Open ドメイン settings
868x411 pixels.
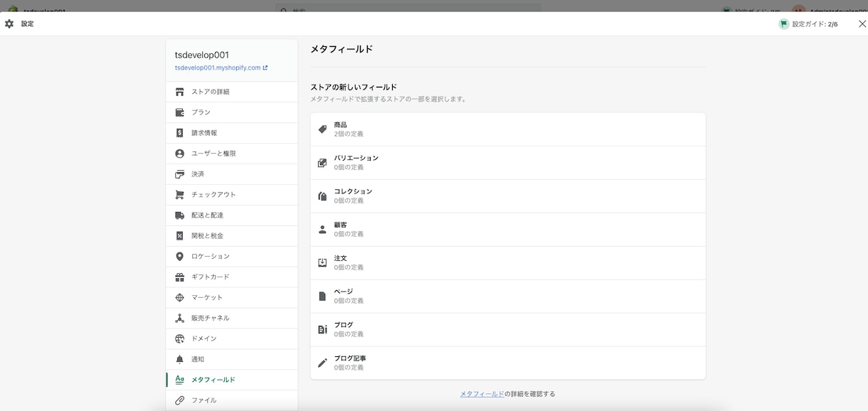tap(231, 339)
